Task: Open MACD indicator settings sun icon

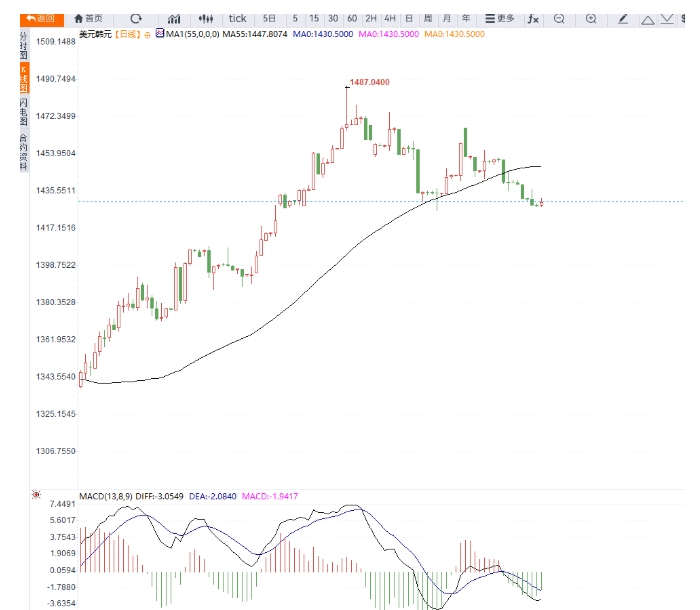Action: pos(36,495)
